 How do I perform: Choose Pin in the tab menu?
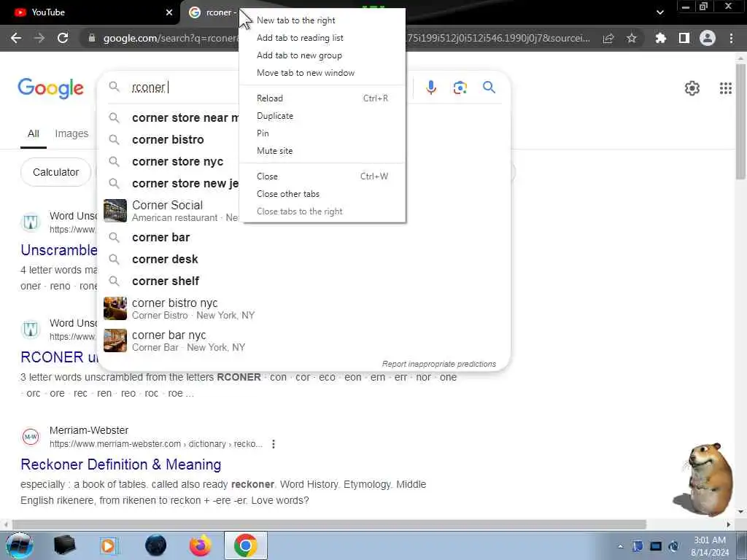click(x=322, y=133)
